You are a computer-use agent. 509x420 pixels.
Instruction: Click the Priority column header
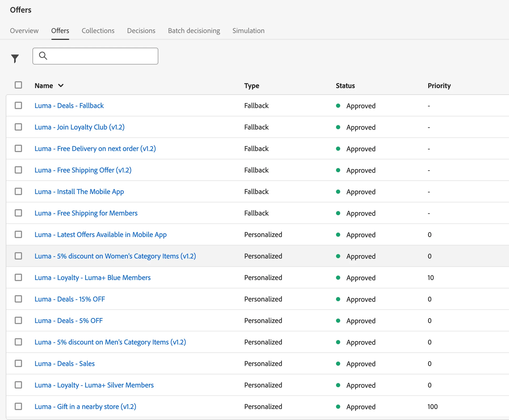439,86
